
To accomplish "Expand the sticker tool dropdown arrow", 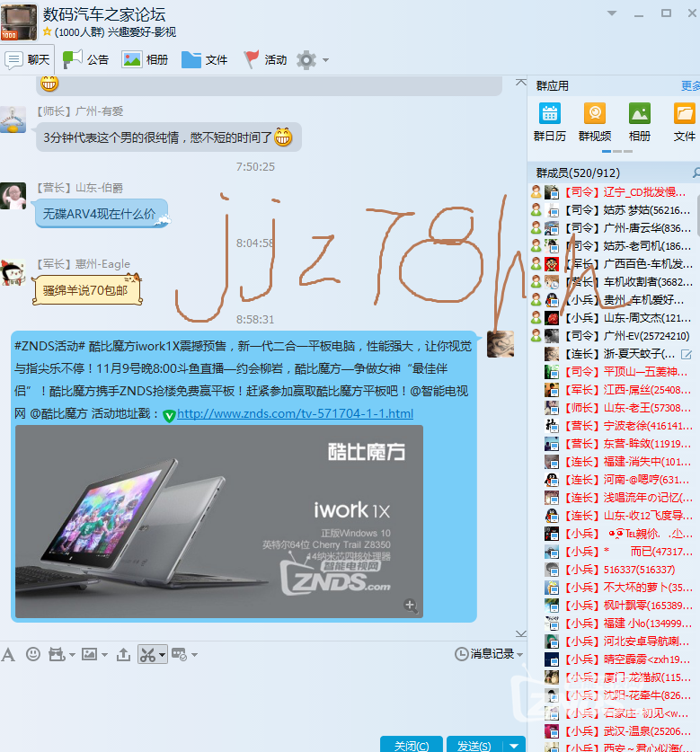I will pos(73,655).
